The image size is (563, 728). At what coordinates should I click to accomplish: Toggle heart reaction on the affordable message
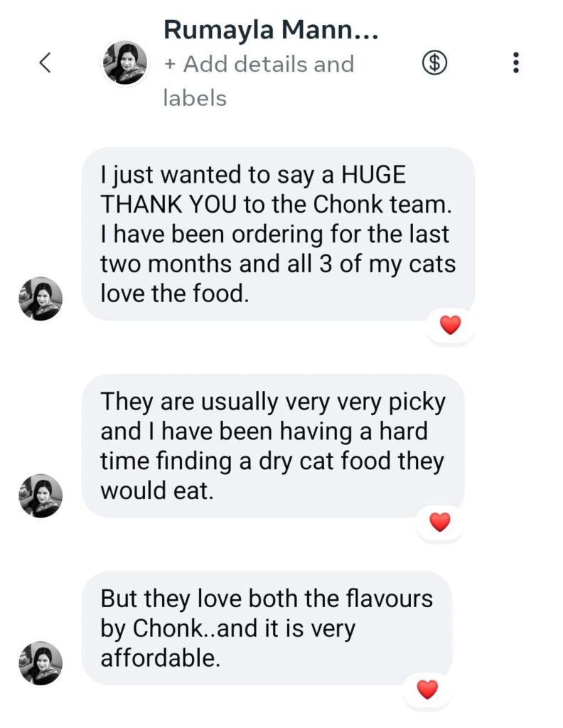427,689
